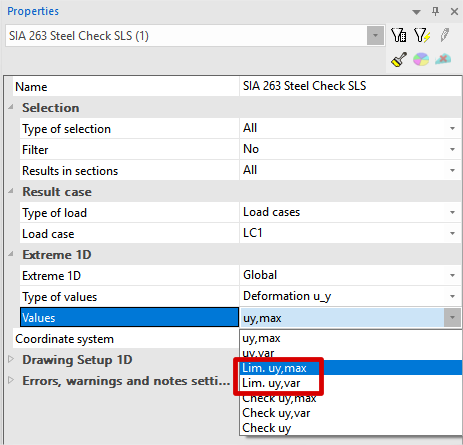The image size is (463, 445).
Task: Close the Properties panel
Action: [x=454, y=12]
